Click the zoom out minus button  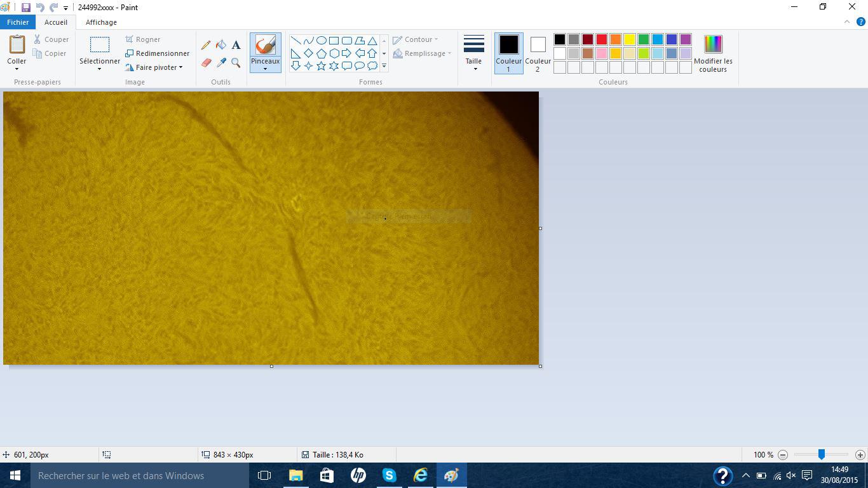point(783,455)
